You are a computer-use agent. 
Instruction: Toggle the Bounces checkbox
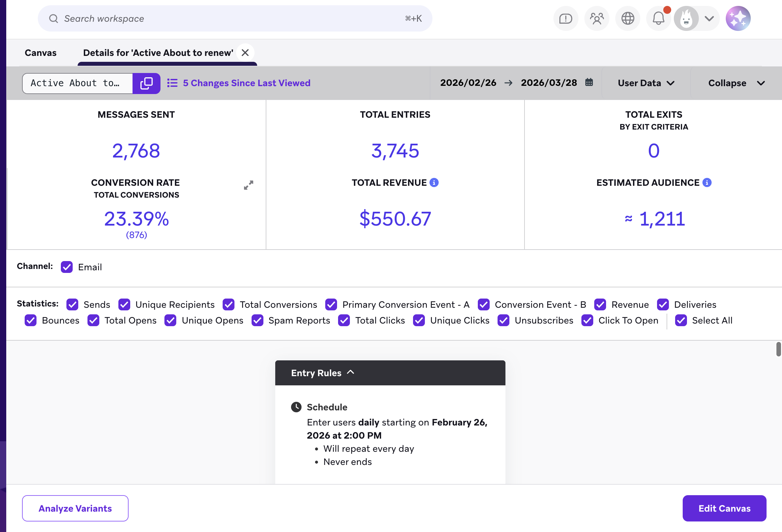tap(31, 320)
